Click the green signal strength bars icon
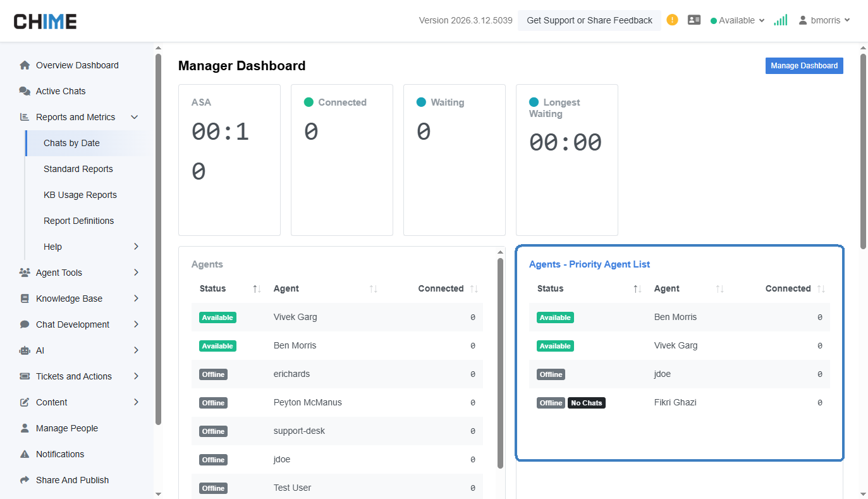 click(781, 20)
